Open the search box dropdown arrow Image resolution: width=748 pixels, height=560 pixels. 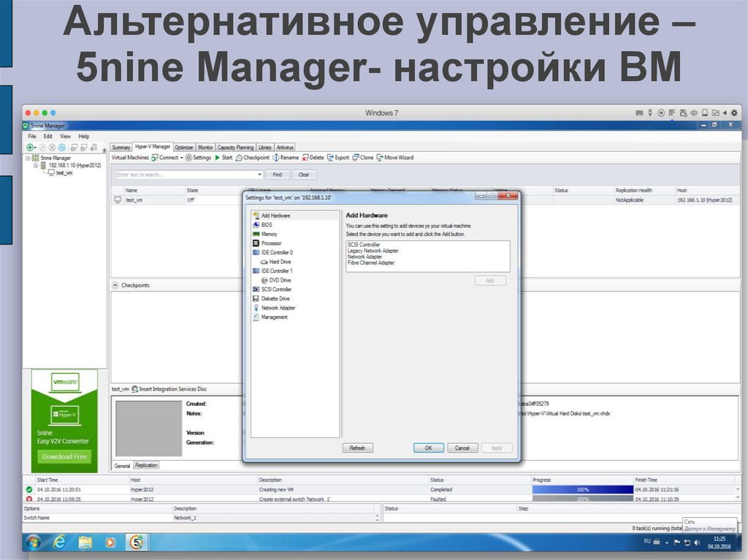tap(259, 175)
